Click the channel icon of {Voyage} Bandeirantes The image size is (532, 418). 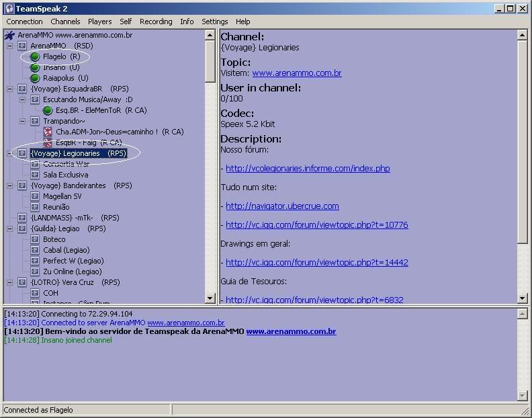(x=22, y=185)
